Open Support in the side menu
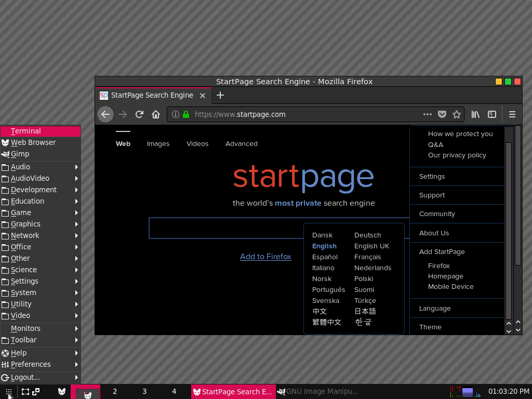 point(457,195)
